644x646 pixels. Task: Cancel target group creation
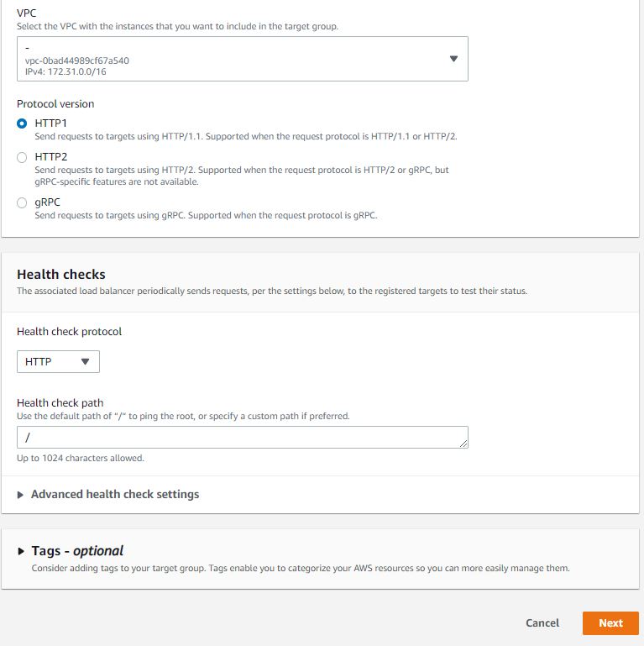pyautogui.click(x=542, y=622)
